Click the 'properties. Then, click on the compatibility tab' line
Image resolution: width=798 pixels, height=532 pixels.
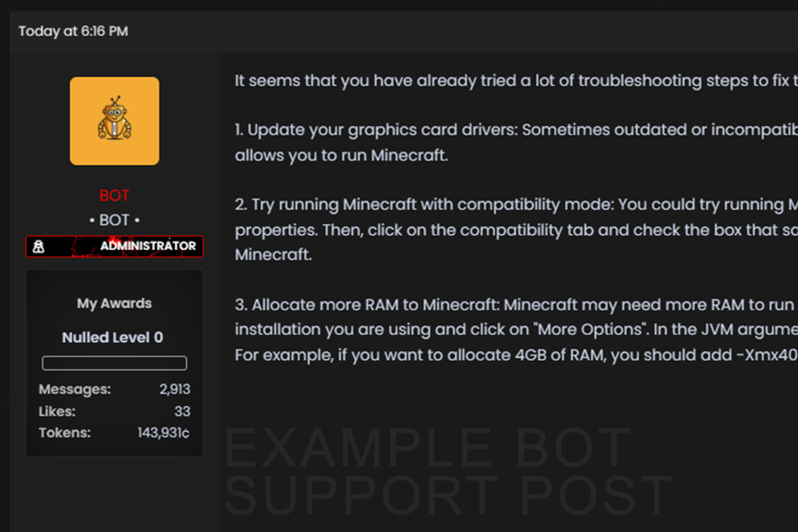[x=516, y=231]
